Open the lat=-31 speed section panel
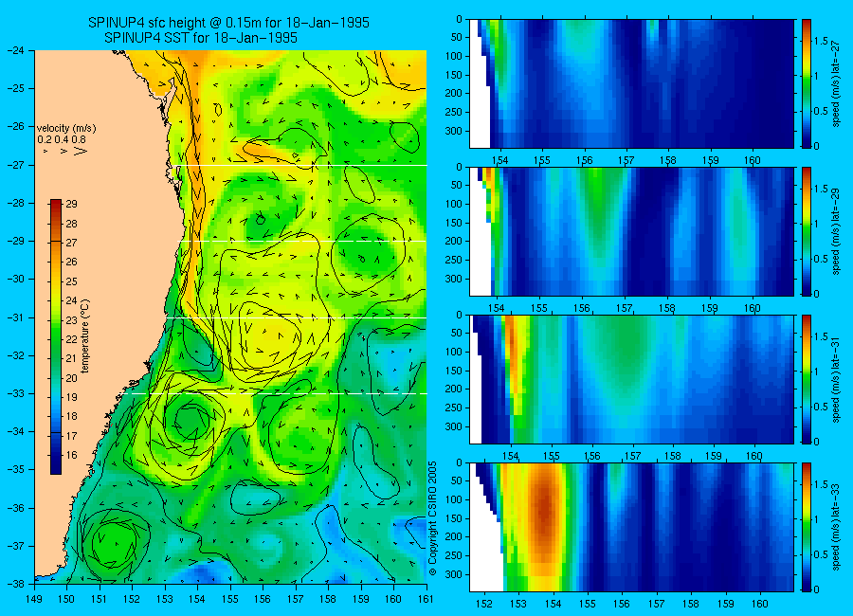This screenshot has height=616, width=853. pyautogui.click(x=631, y=379)
